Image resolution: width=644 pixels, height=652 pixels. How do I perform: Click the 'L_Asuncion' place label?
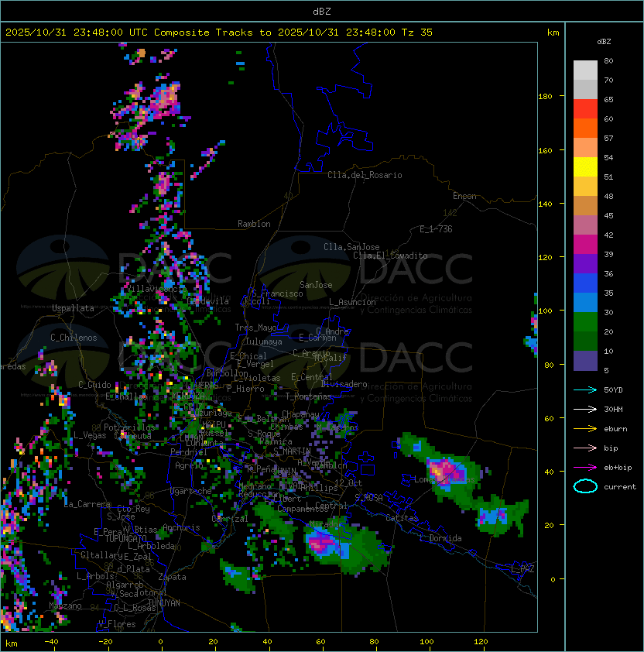(352, 302)
